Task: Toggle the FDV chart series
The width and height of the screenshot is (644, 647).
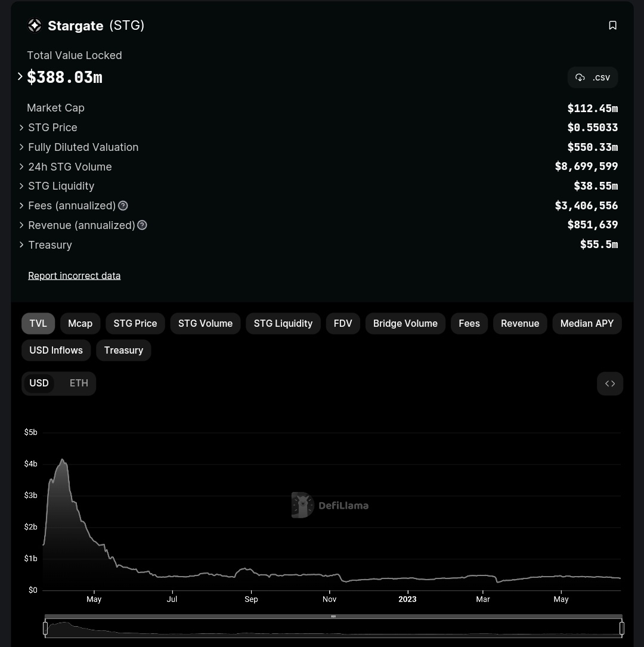Action: pyautogui.click(x=343, y=323)
